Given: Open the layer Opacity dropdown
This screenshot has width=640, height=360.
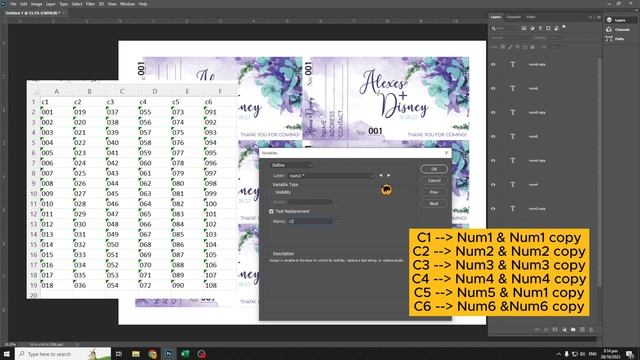Looking at the screenshot, I should 554,38.
